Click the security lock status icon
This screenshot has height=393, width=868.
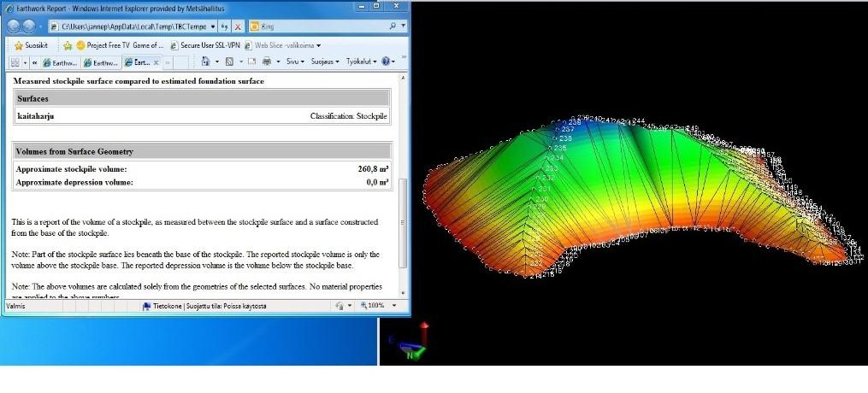click(x=340, y=306)
